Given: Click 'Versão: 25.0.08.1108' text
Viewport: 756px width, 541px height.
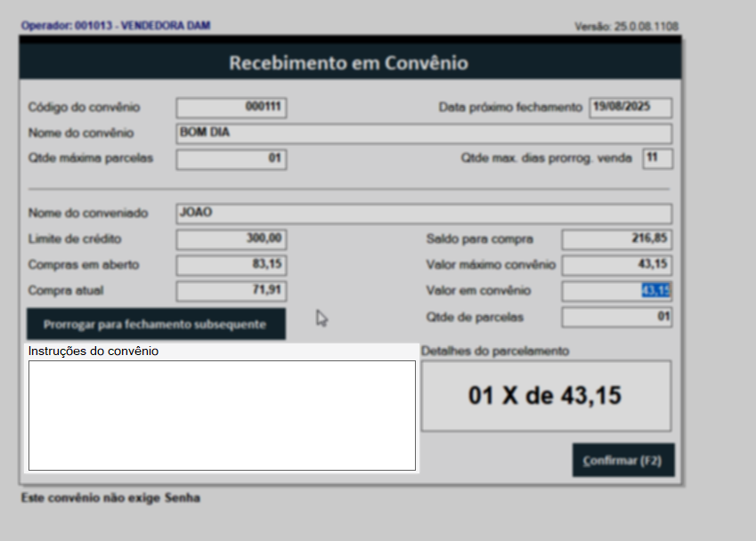Looking at the screenshot, I should click(x=626, y=27).
